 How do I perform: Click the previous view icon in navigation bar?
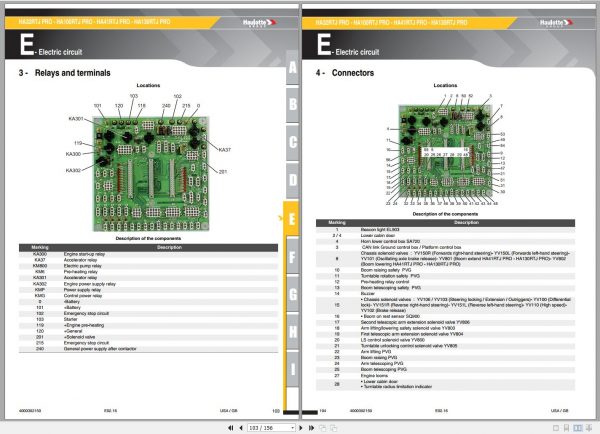(323, 427)
